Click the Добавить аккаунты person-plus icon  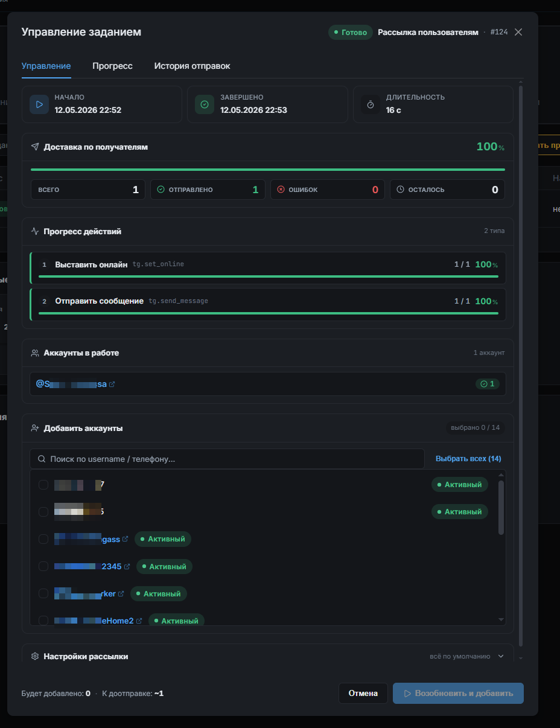(x=35, y=428)
